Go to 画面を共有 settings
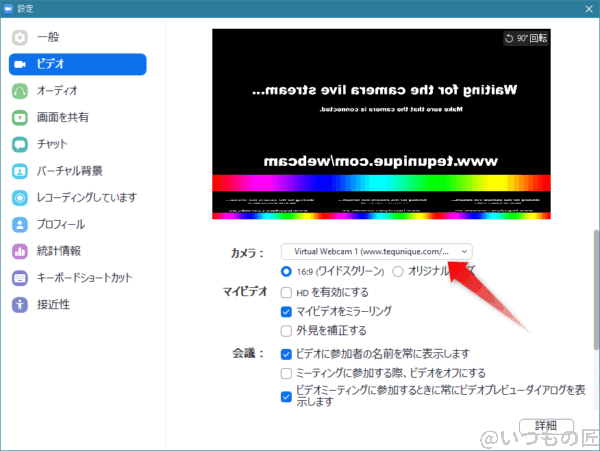The height and width of the screenshot is (451, 600). click(x=63, y=117)
